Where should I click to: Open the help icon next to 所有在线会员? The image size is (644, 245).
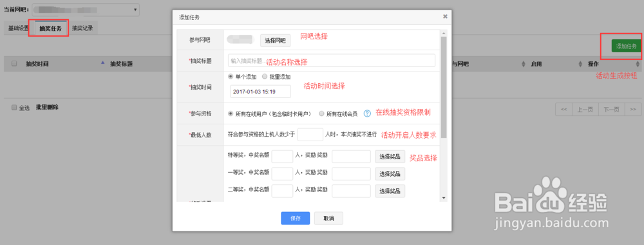tap(368, 113)
